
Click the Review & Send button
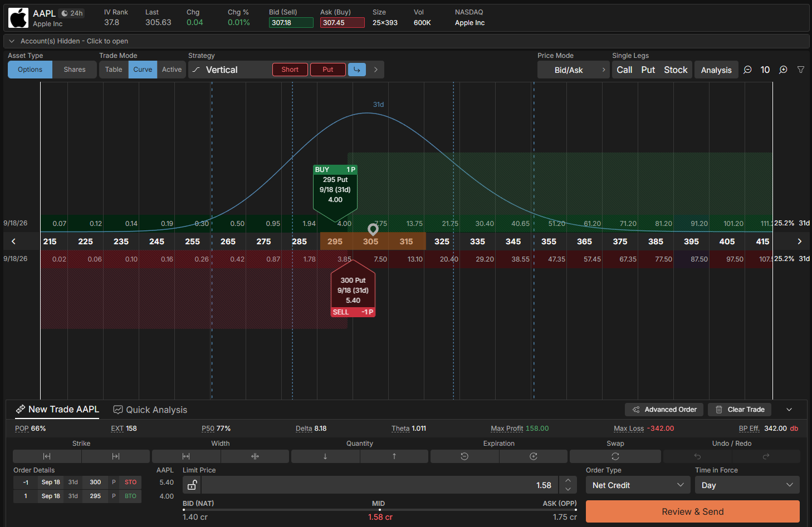(693, 511)
